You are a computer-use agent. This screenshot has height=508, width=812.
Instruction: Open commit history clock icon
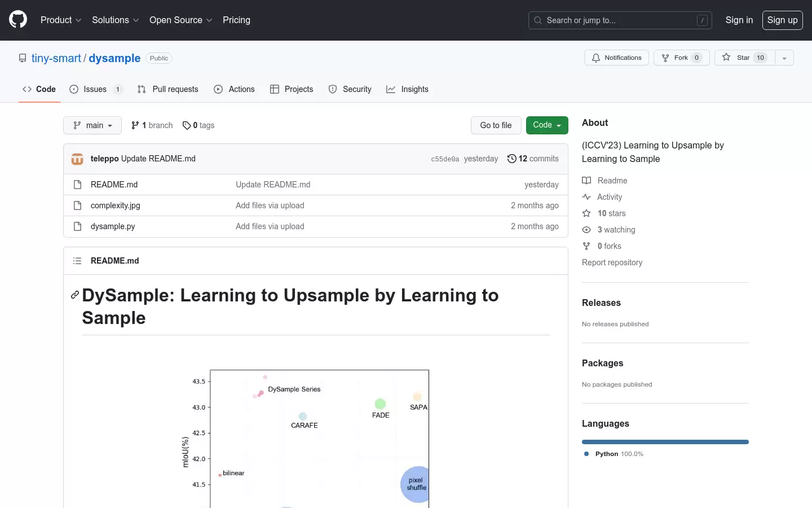click(x=511, y=159)
